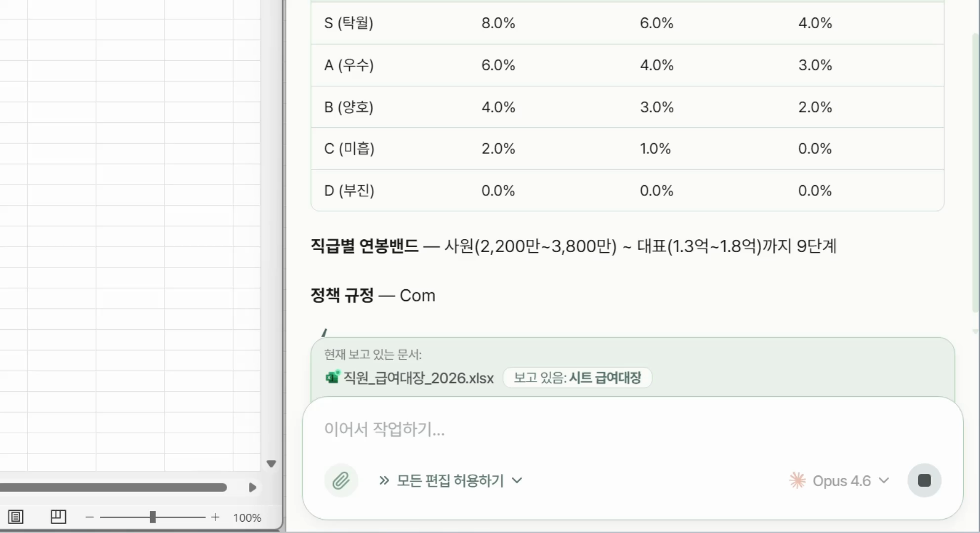Image resolution: width=980 pixels, height=533 pixels.
Task: Click the Excel file icon beside 직원_급여대장_2026.xlsx
Action: tap(332, 378)
